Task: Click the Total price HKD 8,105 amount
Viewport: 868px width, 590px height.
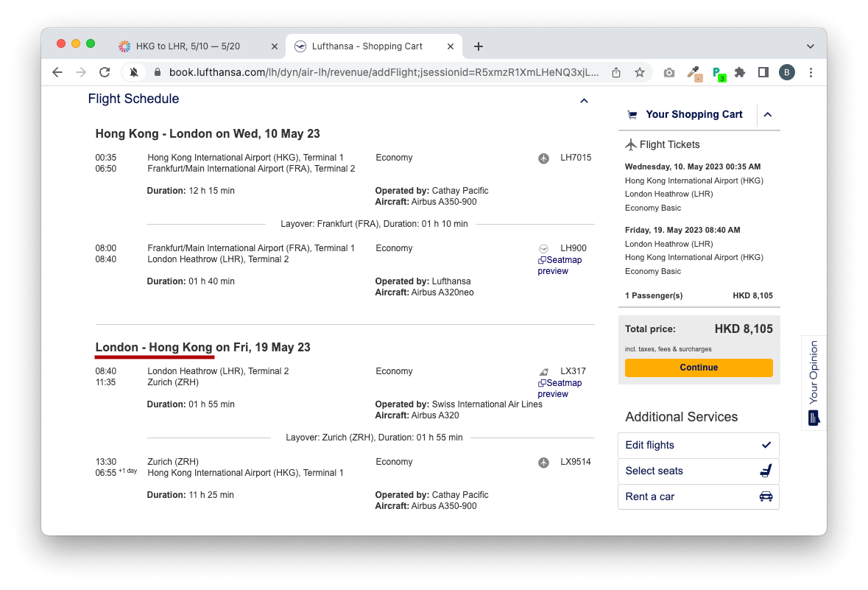Action: (x=744, y=329)
